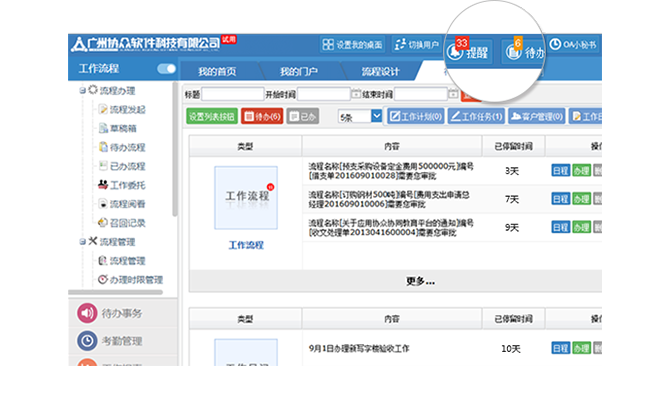Switch to the 流程设计 tab
This screenshot has height=412, width=670.
coord(380,72)
